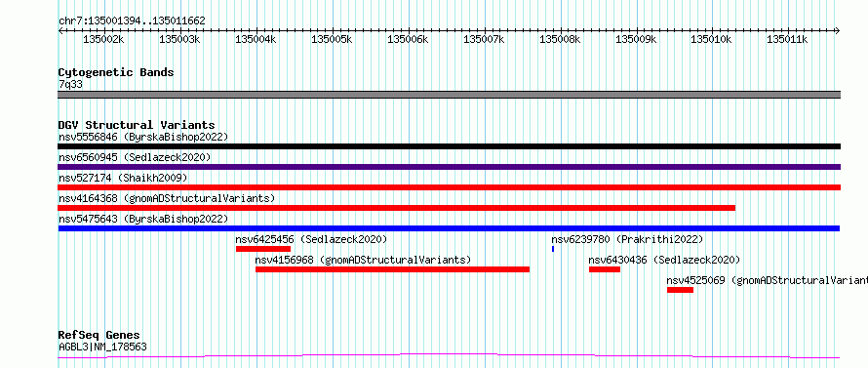The width and height of the screenshot is (868, 368).
Task: Click the 135011k ruler tick label
Action: click(x=788, y=39)
